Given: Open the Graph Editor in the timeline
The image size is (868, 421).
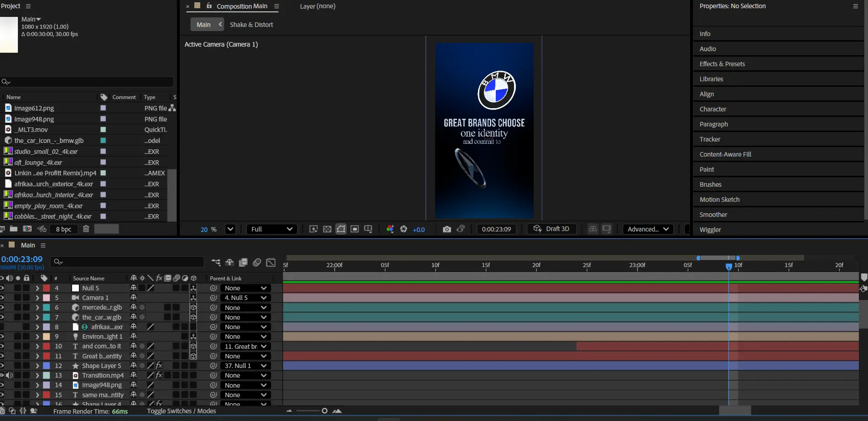Looking at the screenshot, I should 271,262.
